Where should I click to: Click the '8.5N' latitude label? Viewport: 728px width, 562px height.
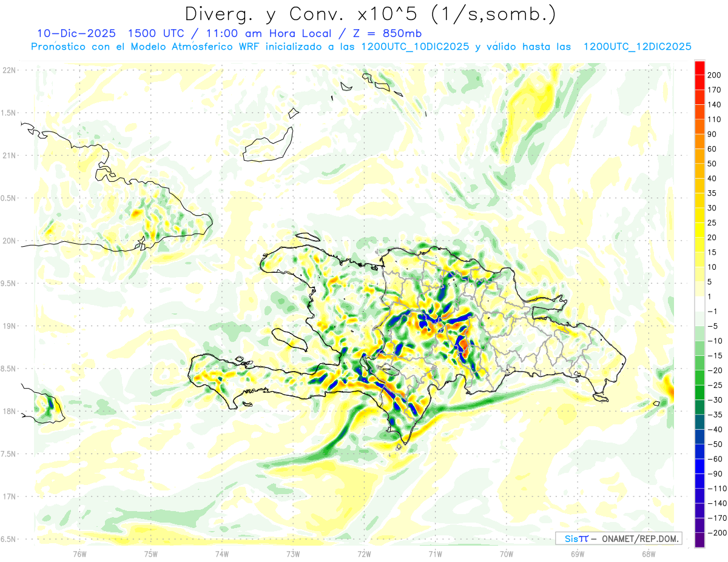(9, 369)
